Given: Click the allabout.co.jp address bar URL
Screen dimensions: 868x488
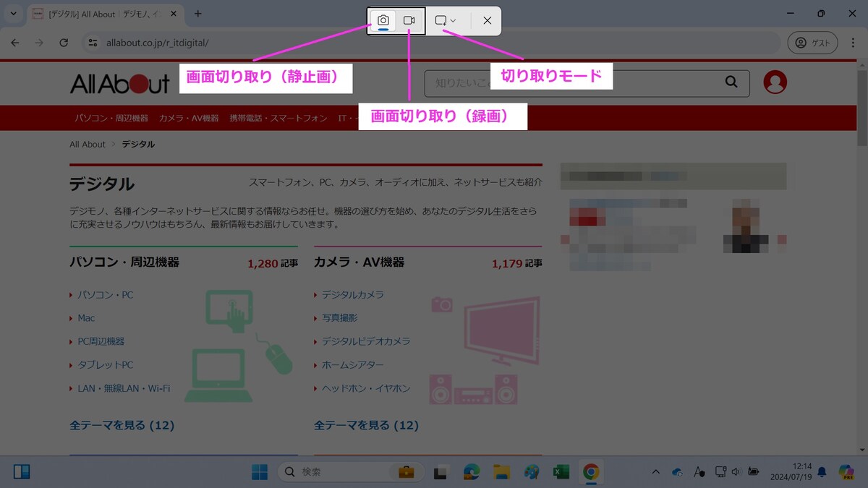Looking at the screenshot, I should coord(156,43).
